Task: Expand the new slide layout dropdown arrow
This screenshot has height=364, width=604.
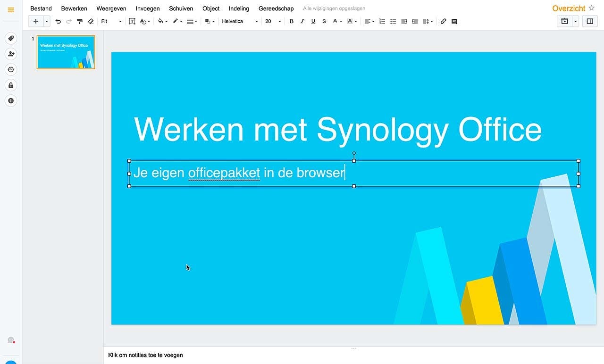Action: pos(47,21)
